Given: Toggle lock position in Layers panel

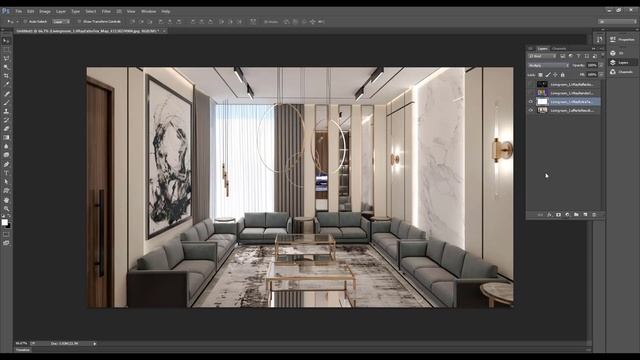Looking at the screenshot, I should pyautogui.click(x=555, y=75).
